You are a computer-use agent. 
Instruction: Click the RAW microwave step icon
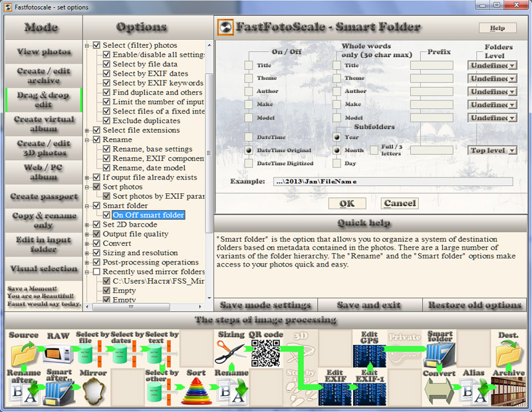[x=58, y=354]
